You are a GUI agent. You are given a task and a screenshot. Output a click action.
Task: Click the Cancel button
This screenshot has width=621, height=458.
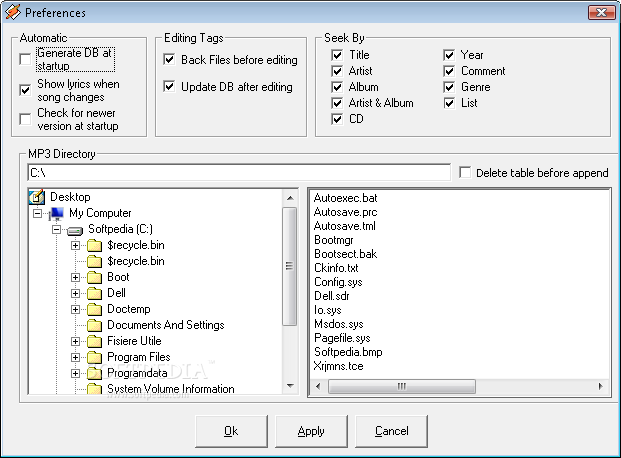point(391,431)
